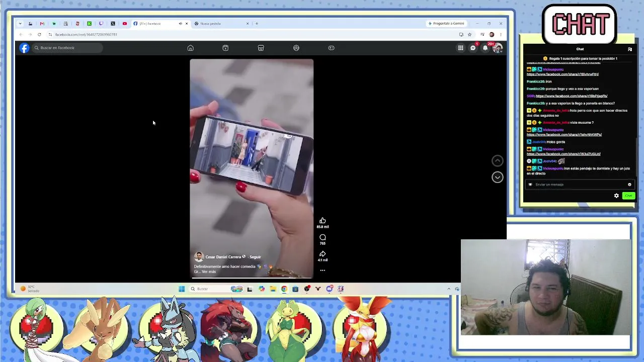644x362 pixels.
Task: Open the pinned X tab
Action: pos(113,24)
